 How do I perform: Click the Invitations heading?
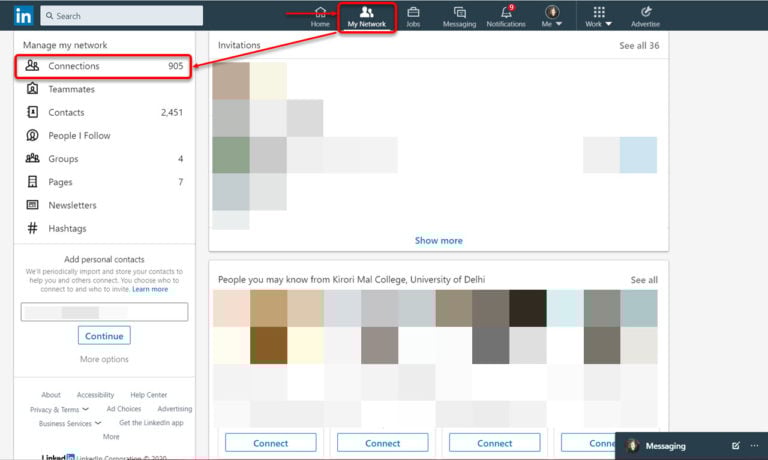239,45
